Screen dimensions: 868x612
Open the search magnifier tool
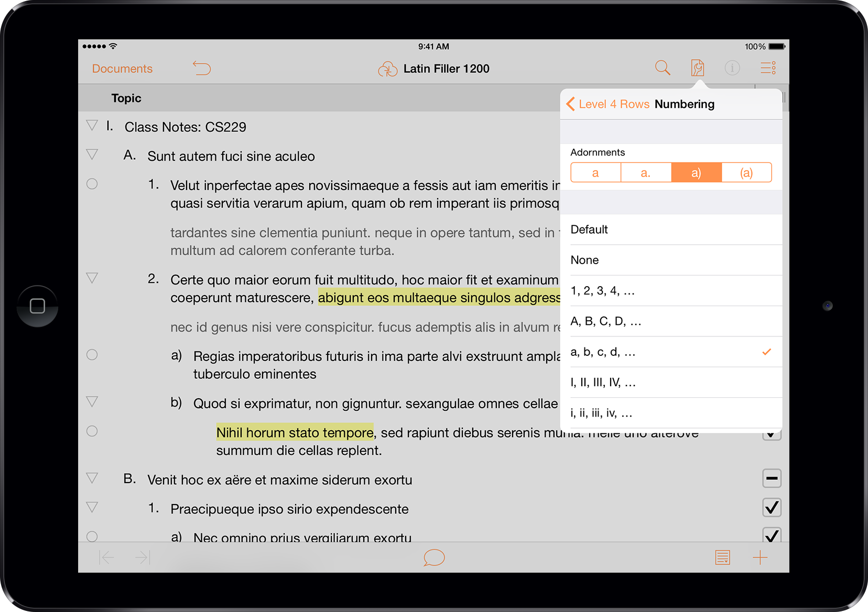(663, 68)
